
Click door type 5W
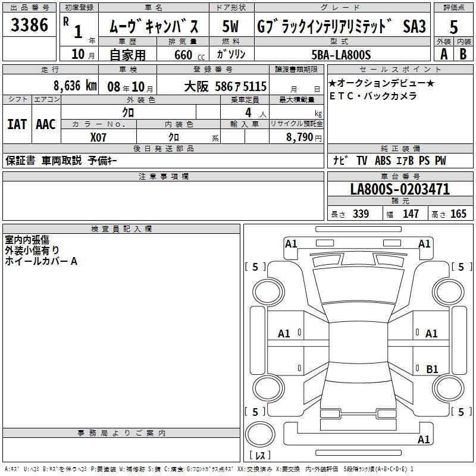coord(230,26)
